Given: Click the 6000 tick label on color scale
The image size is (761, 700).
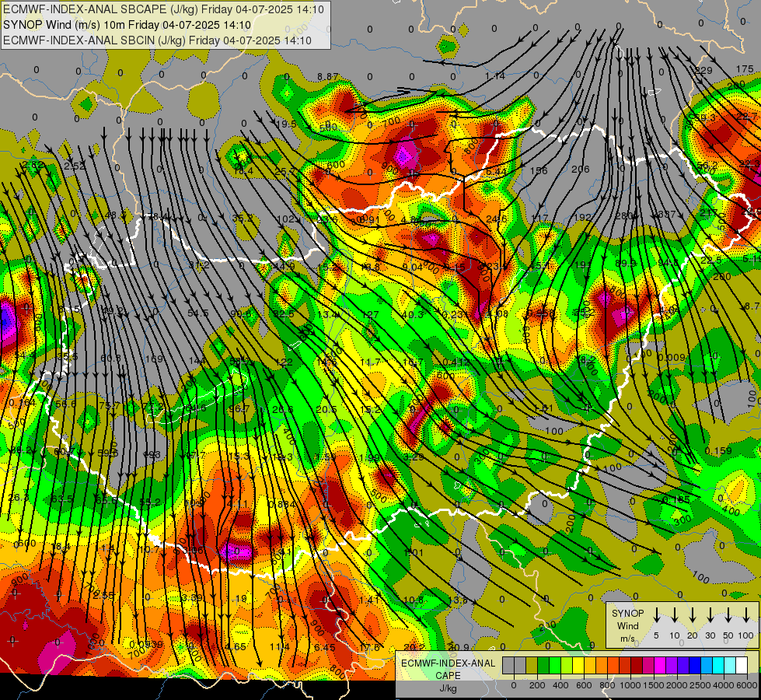Looking at the screenshot, I should 747,685.
